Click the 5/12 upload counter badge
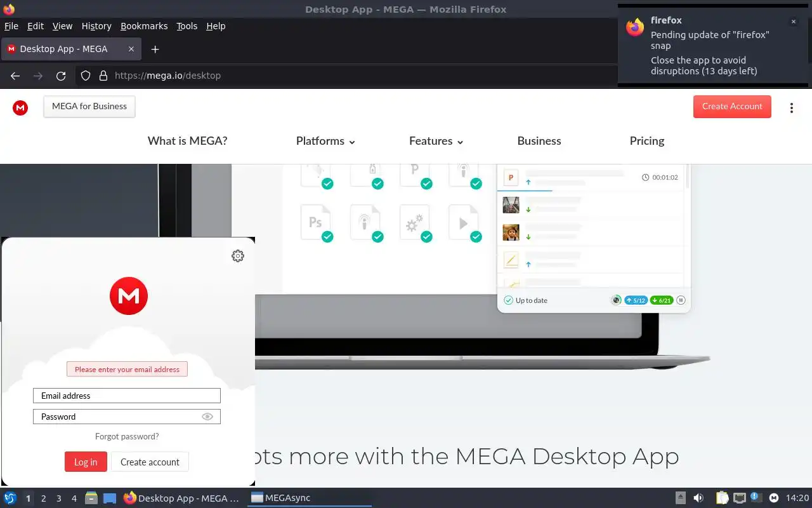The height and width of the screenshot is (508, 812). click(x=636, y=300)
